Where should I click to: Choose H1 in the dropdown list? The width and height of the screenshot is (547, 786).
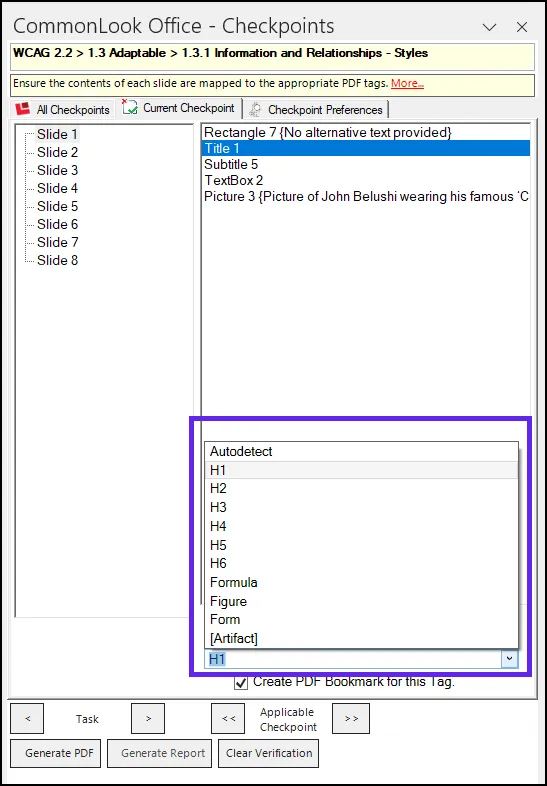click(361, 470)
